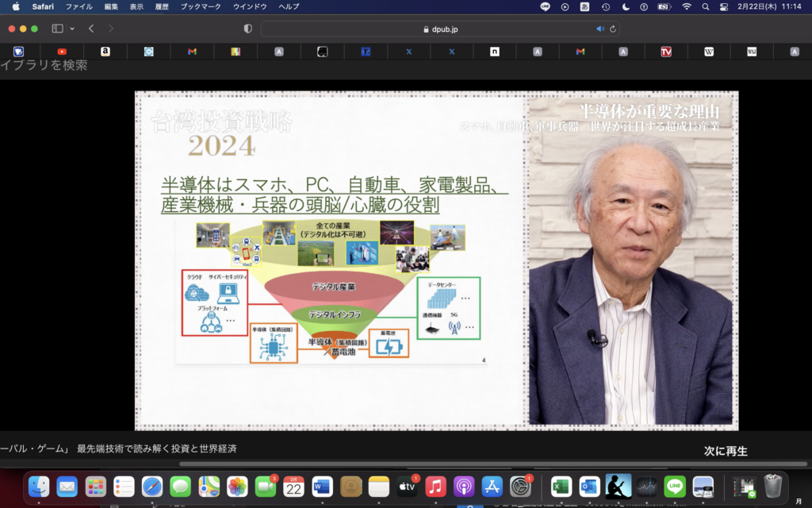Launch the Podcasts app from the Dock

coord(462,485)
